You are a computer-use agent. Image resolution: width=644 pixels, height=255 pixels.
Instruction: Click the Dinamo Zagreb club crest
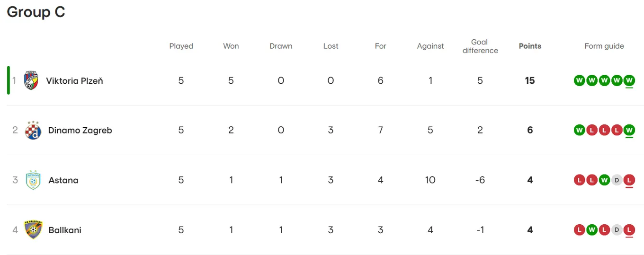(x=33, y=130)
